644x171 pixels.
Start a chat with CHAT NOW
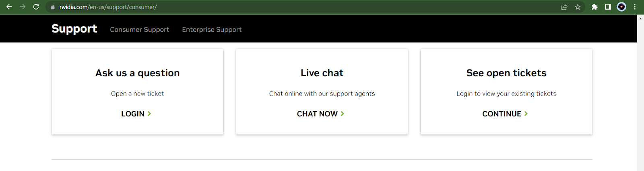pyautogui.click(x=317, y=114)
